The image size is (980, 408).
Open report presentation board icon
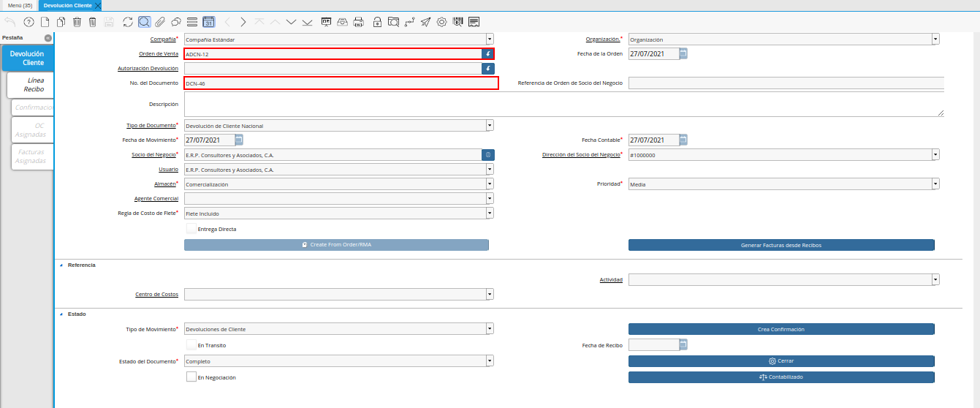[327, 22]
